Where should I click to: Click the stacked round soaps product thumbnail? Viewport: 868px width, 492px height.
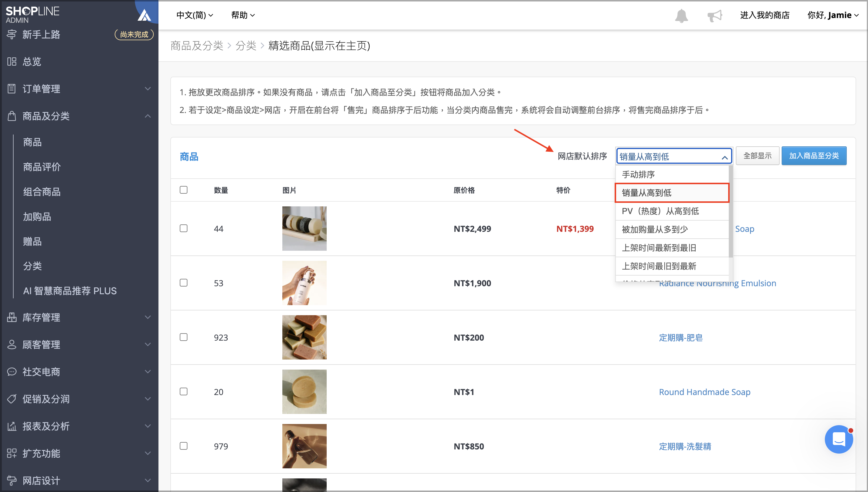click(305, 392)
